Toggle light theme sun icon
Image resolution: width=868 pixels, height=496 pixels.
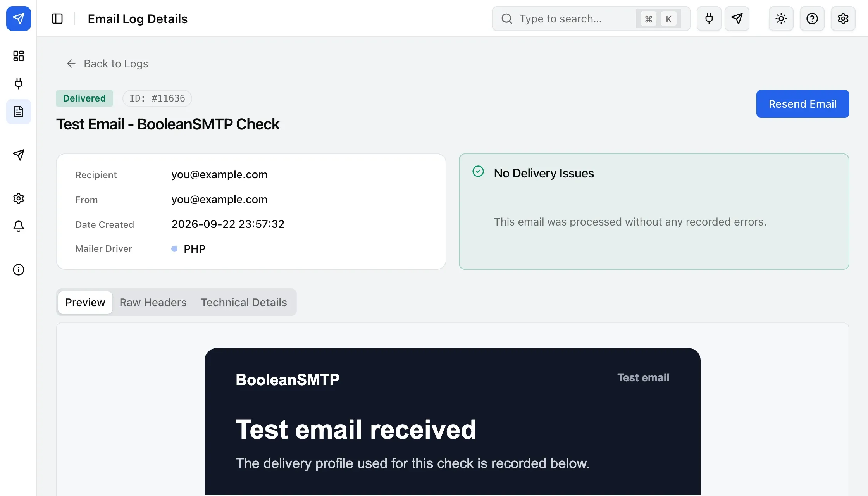coord(781,19)
